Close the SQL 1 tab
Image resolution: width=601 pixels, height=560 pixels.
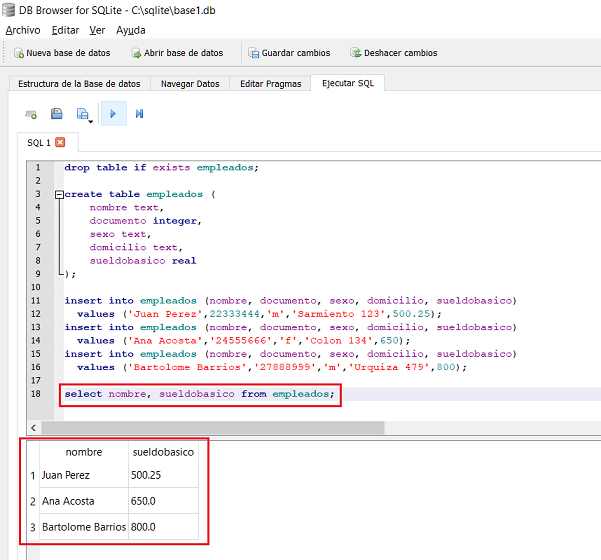(60, 142)
